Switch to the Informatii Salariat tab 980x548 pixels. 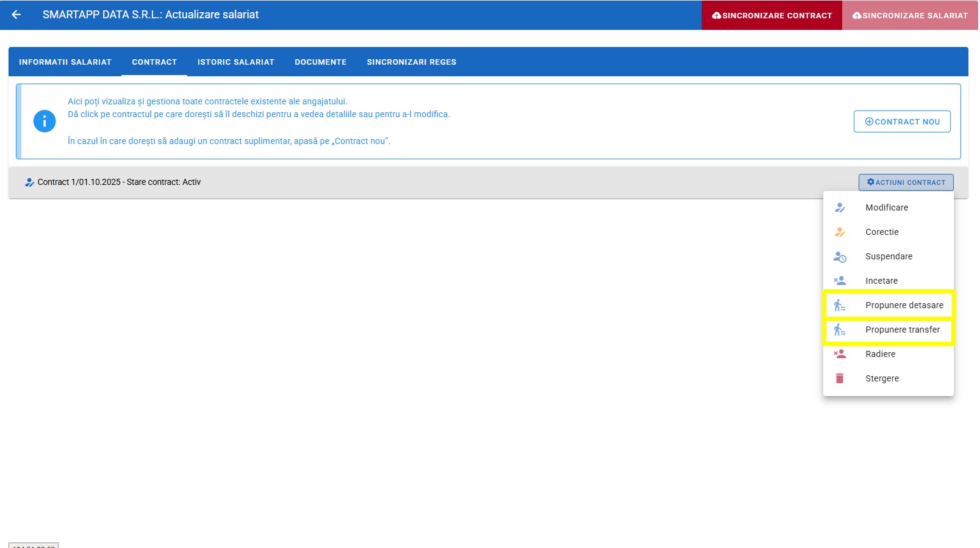(x=65, y=62)
